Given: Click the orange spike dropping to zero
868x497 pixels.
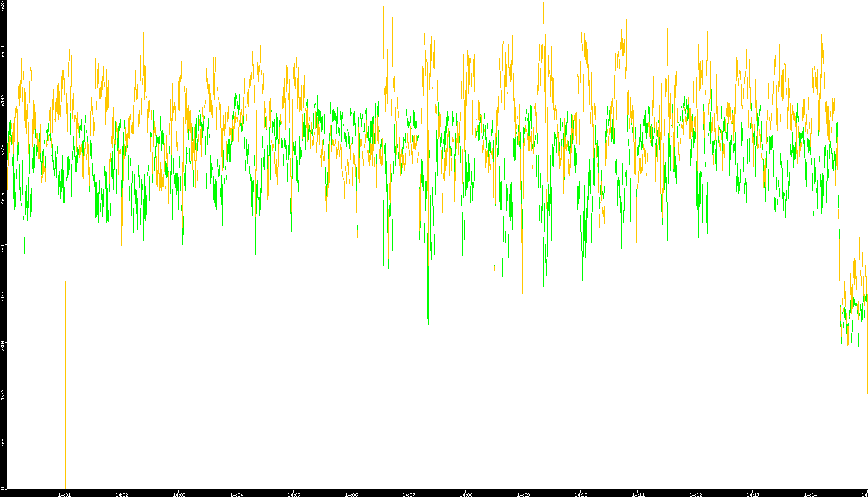Looking at the screenshot, I should 65,431.
